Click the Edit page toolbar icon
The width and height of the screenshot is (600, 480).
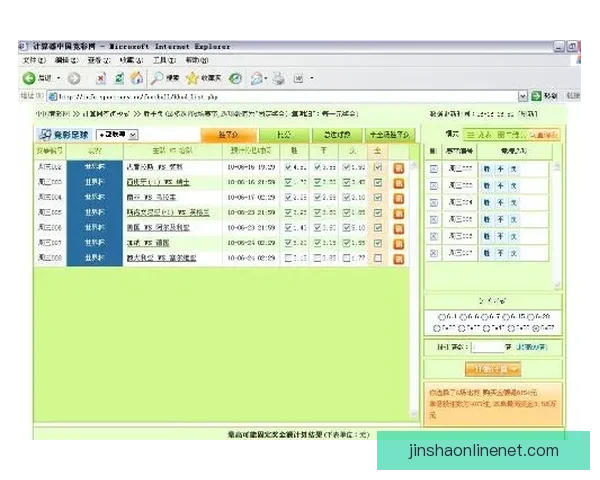click(x=298, y=78)
